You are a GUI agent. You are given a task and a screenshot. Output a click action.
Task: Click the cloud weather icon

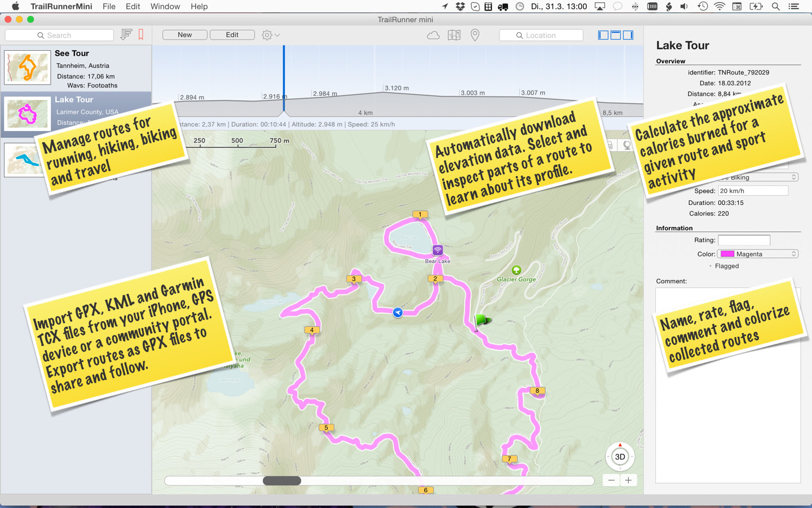click(433, 35)
